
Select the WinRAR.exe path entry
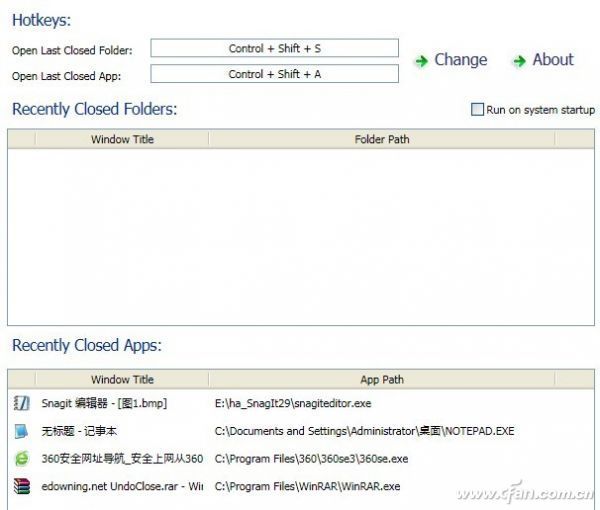pos(307,486)
